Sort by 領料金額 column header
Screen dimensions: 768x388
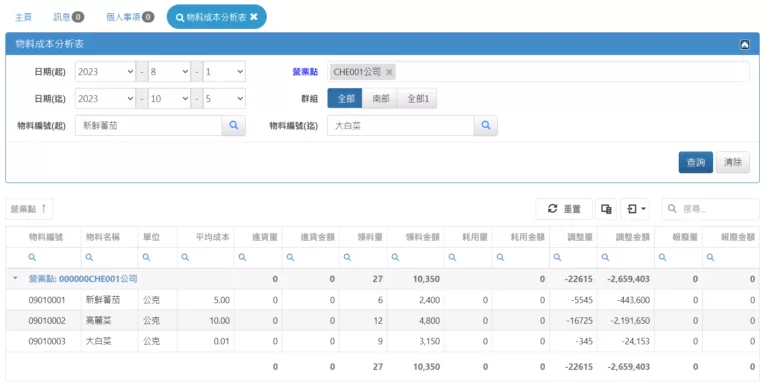(x=422, y=237)
